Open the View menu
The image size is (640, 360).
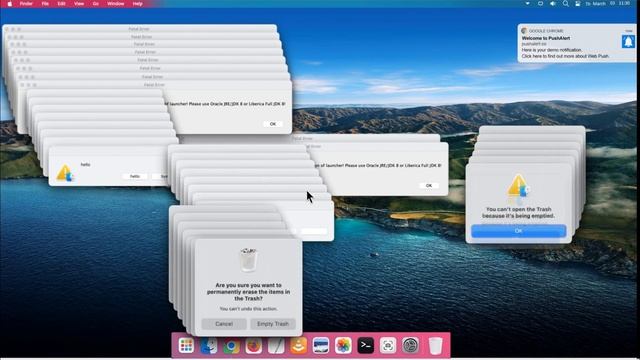point(79,4)
